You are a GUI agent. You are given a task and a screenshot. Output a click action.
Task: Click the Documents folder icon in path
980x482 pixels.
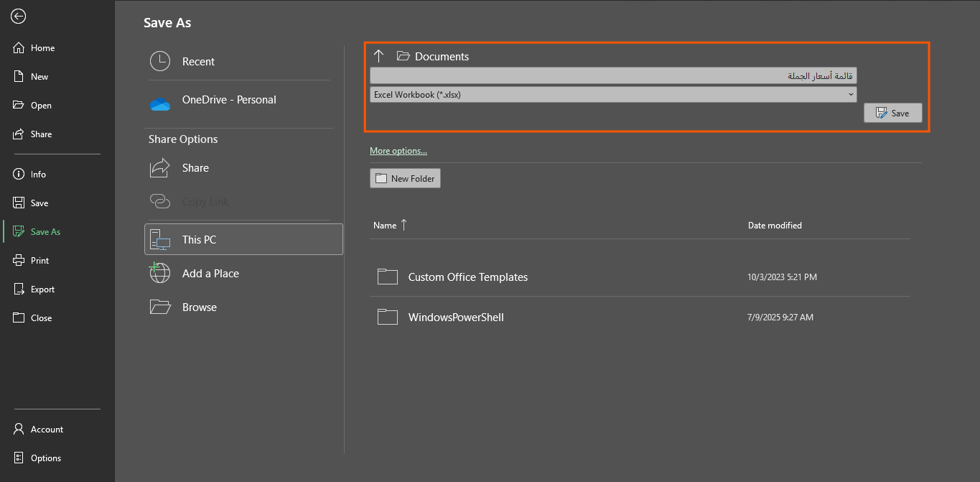(x=403, y=56)
